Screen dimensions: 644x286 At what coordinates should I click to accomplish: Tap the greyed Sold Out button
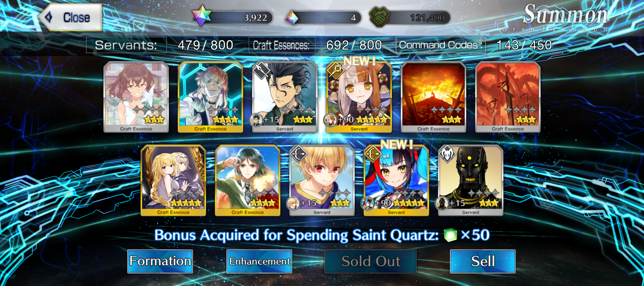coord(371,261)
